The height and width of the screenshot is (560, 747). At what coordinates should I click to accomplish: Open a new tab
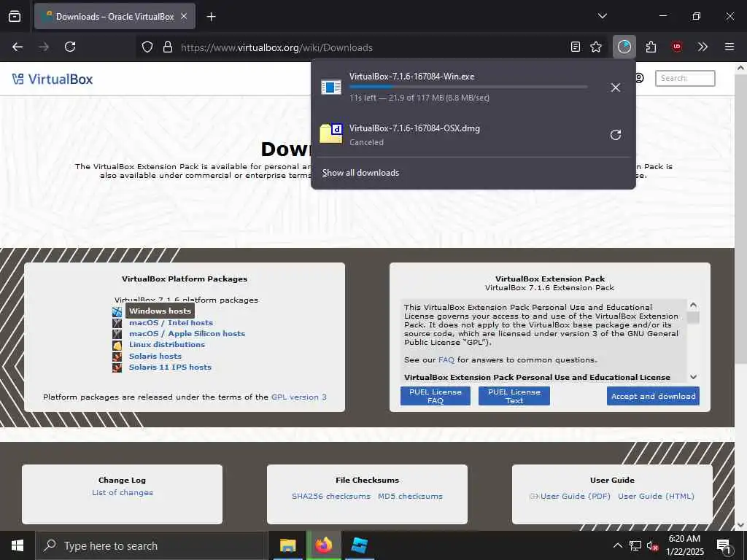point(211,17)
